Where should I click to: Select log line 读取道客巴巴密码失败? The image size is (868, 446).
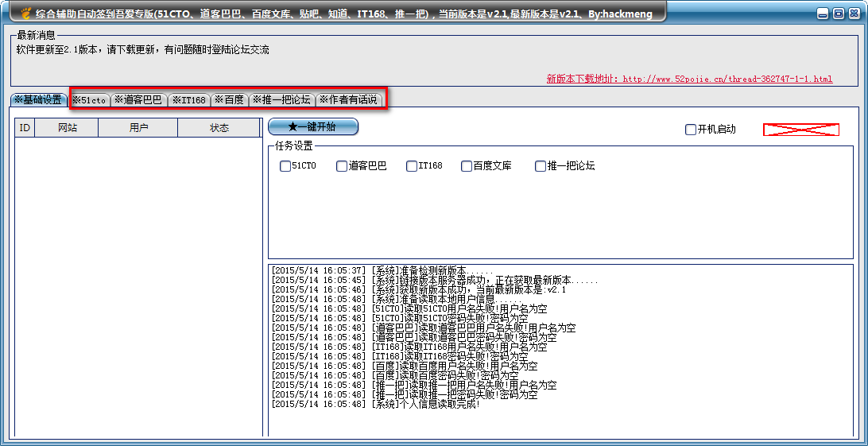point(414,338)
